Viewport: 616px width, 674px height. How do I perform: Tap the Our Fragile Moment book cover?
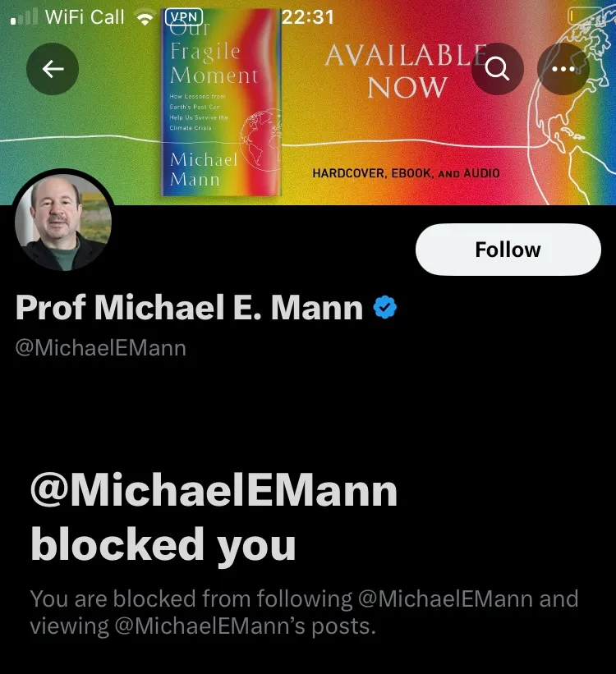click(x=221, y=103)
